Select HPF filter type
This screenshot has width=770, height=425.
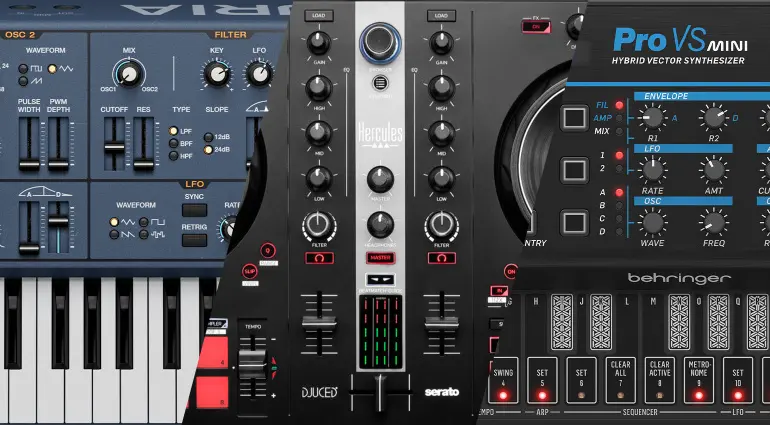[x=173, y=156]
